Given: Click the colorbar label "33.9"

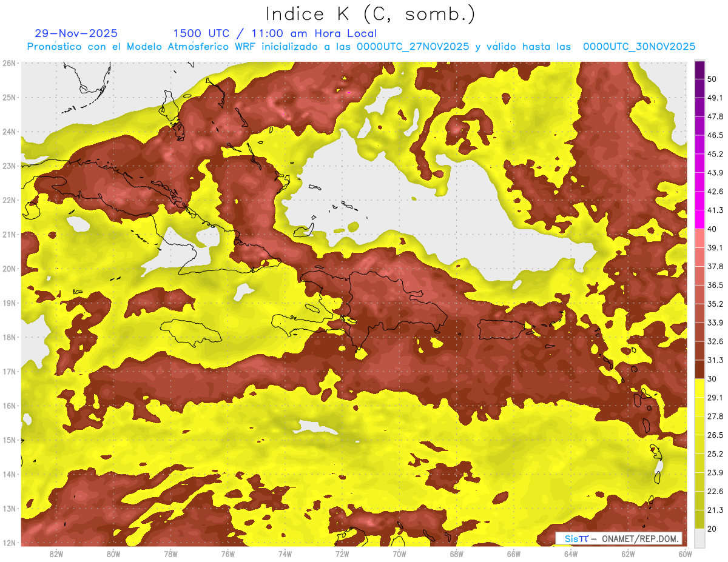Looking at the screenshot, I should click(716, 323).
